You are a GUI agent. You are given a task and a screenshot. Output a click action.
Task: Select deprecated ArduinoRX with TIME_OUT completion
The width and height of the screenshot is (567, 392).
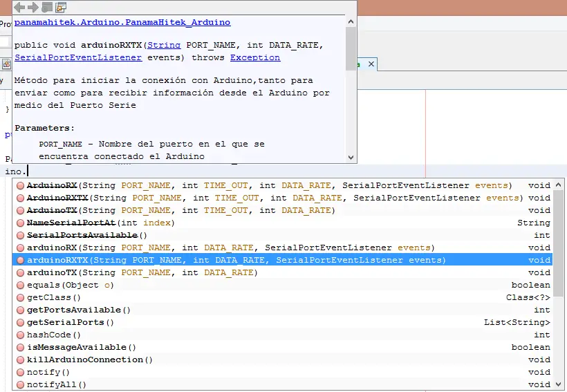pyautogui.click(x=282, y=185)
